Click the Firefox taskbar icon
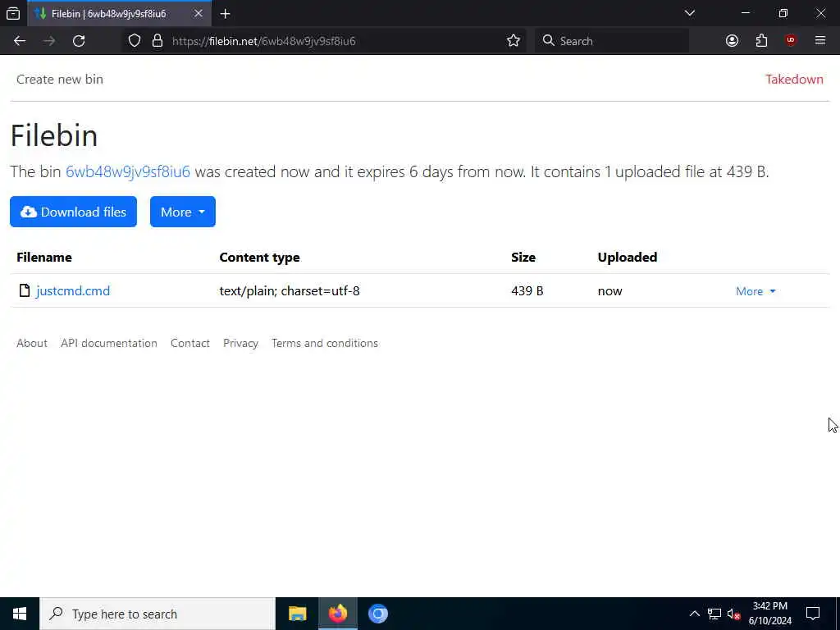Screen dimensions: 840x630 [x=337, y=614]
